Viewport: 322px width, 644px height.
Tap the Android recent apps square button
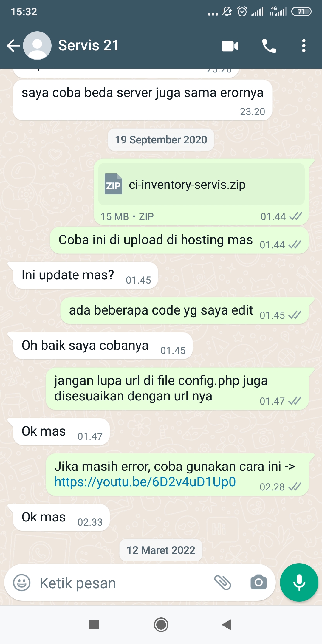(94, 625)
